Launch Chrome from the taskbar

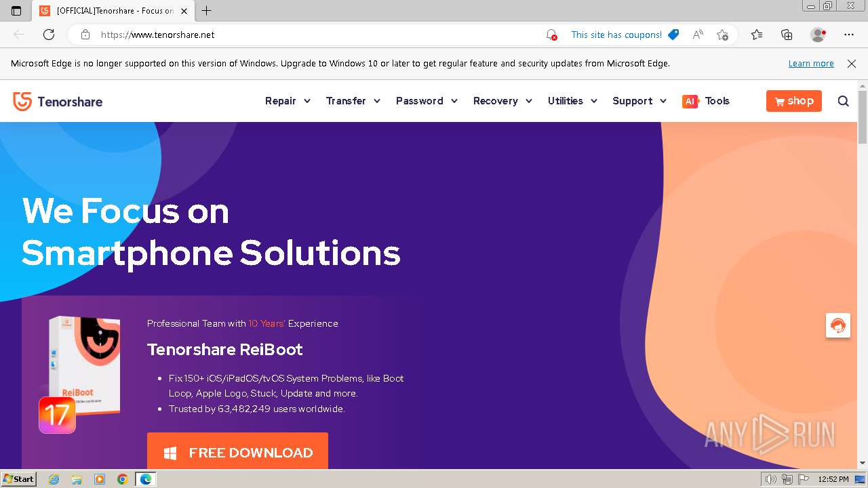122,479
